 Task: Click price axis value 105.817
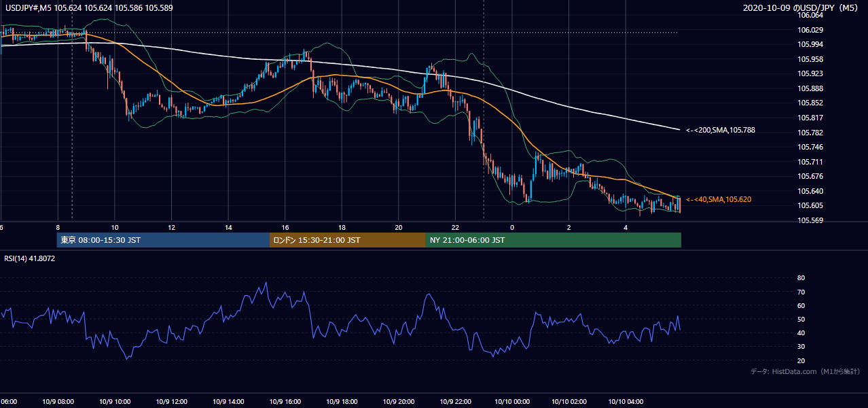tap(810, 118)
